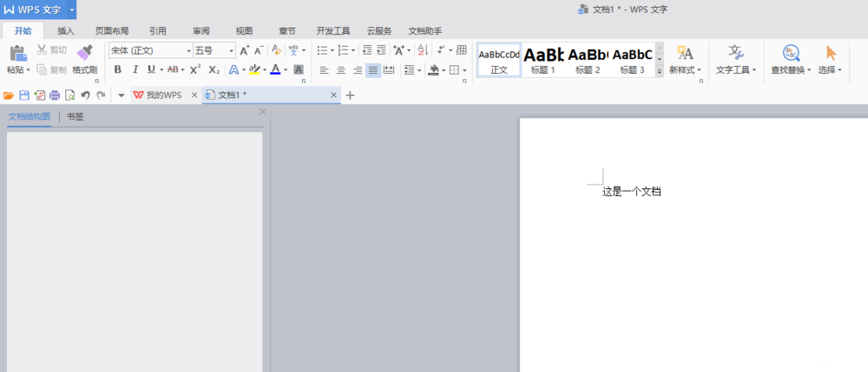The image size is (868, 372).
Task: Click the Paste (粘贴) clipboard icon
Action: [16, 54]
